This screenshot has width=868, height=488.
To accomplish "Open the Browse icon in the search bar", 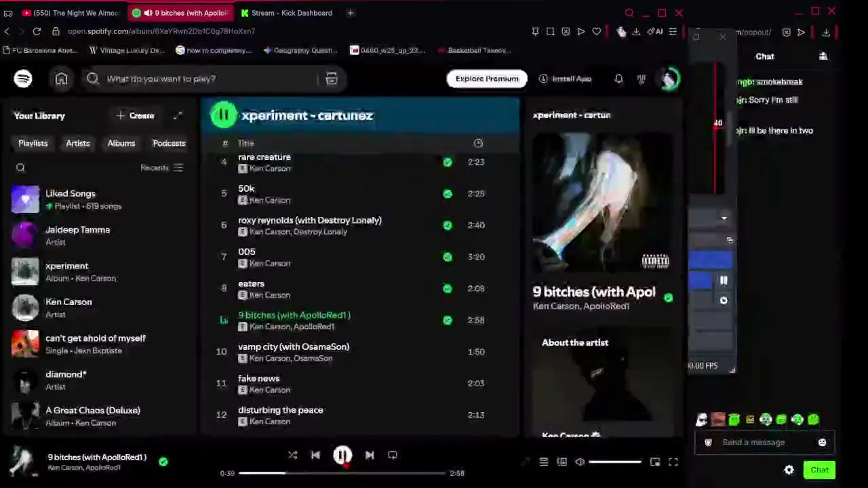I will pos(332,79).
